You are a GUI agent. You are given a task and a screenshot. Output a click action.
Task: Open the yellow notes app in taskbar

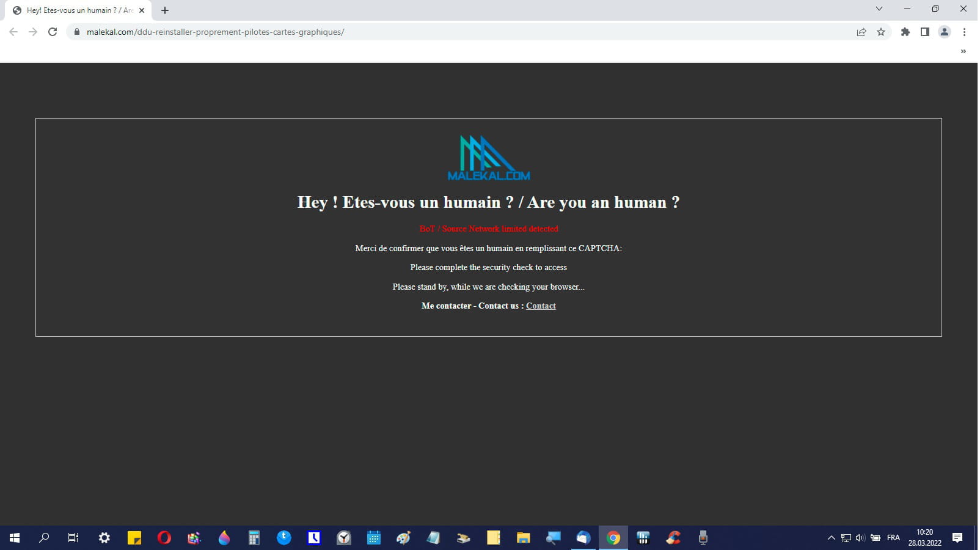click(494, 538)
